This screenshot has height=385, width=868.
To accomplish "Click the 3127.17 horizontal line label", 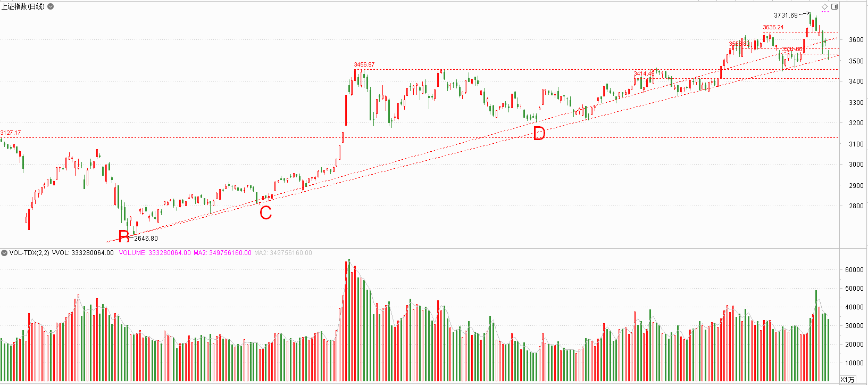I will 11,133.
